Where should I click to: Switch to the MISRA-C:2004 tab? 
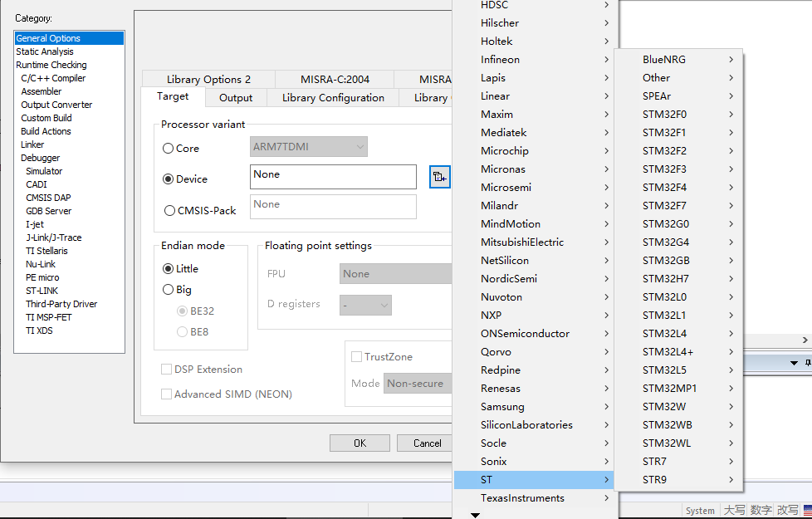(x=334, y=78)
